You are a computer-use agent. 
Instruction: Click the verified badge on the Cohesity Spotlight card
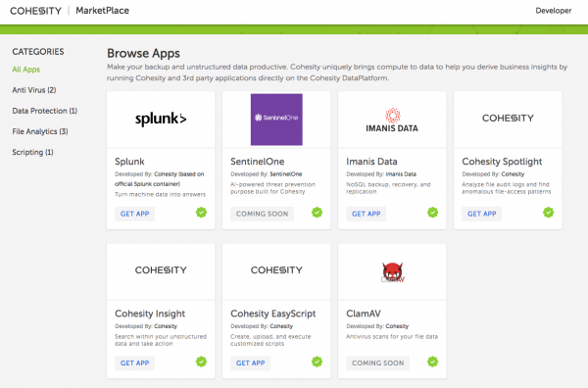548,213
